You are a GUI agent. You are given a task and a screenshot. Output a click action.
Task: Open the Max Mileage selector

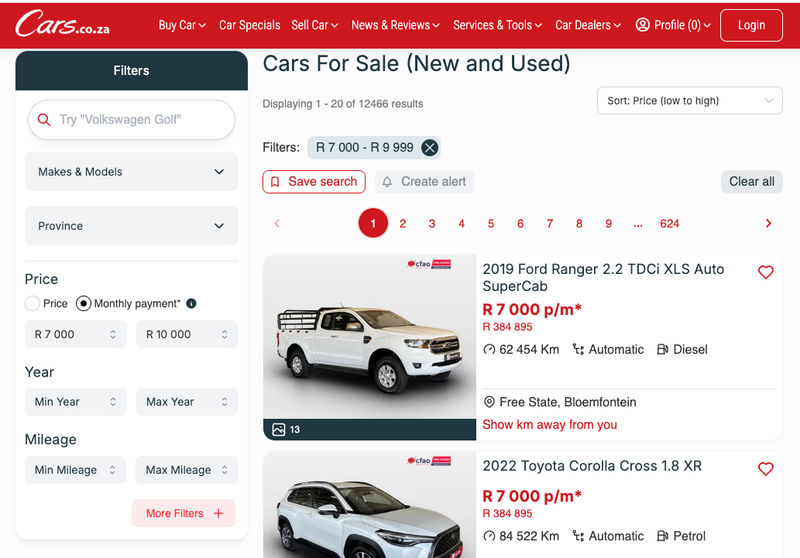click(x=187, y=470)
